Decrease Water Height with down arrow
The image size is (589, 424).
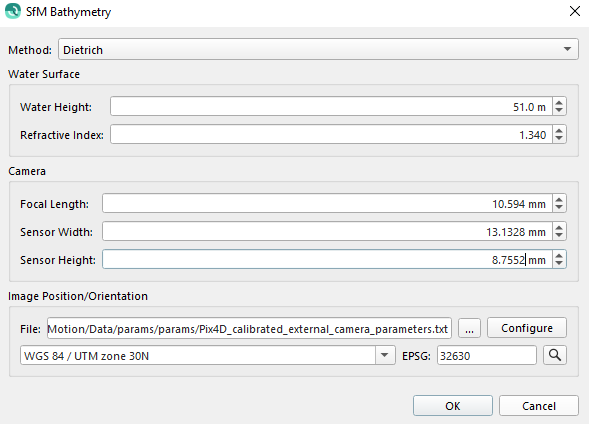tap(559, 111)
